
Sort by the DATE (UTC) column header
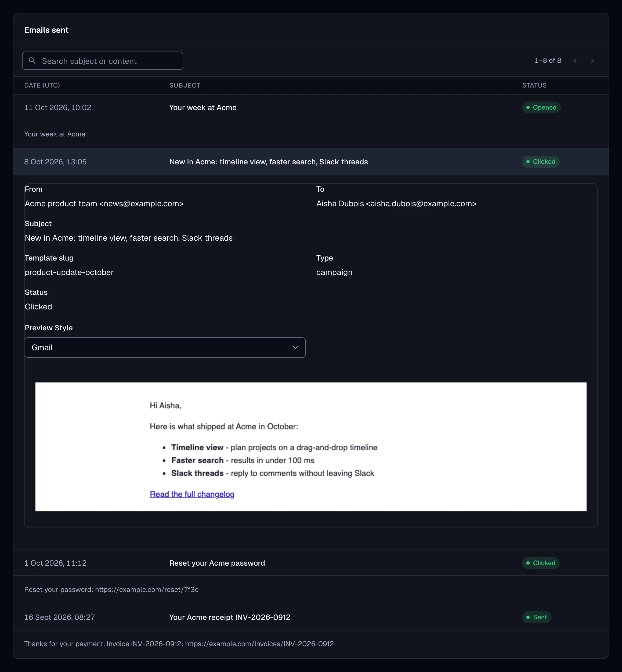42,85
